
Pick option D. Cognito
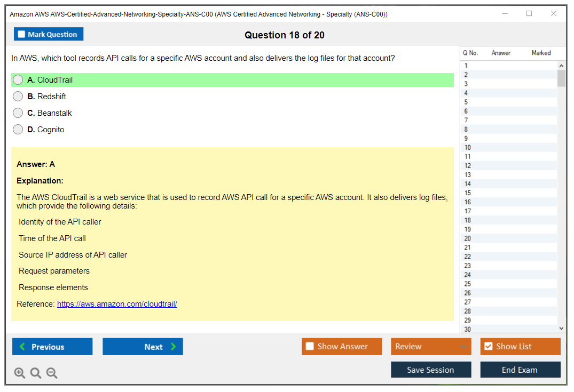click(x=18, y=130)
